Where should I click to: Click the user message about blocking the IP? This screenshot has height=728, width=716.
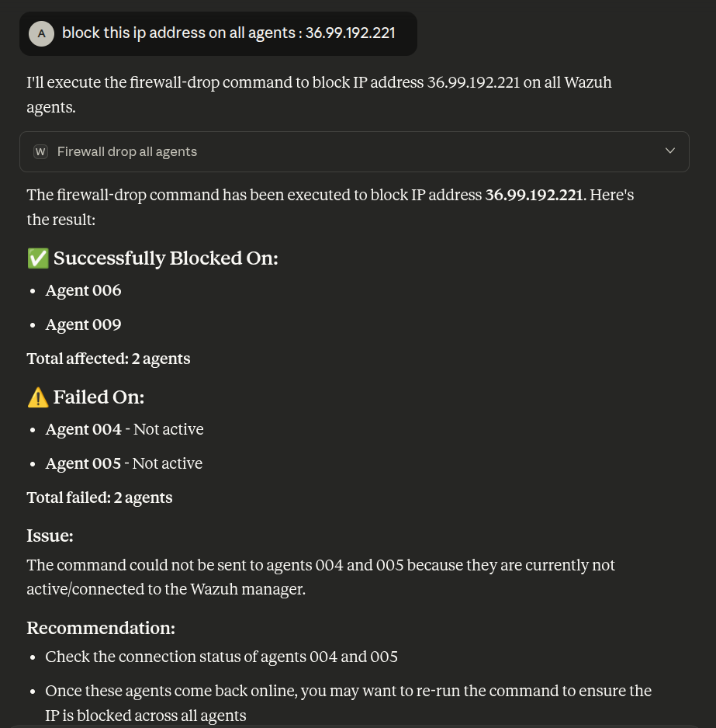[229, 33]
